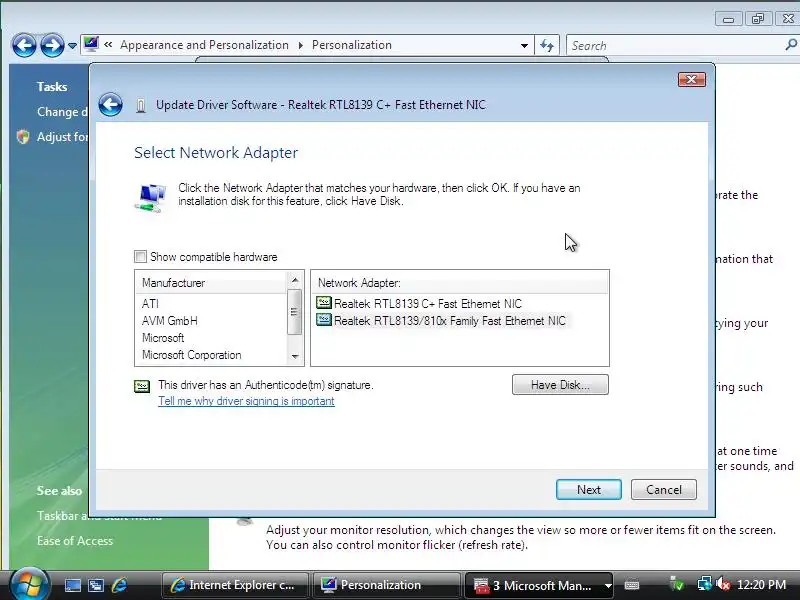Cancel the Update Driver Software dialog

coord(663,490)
